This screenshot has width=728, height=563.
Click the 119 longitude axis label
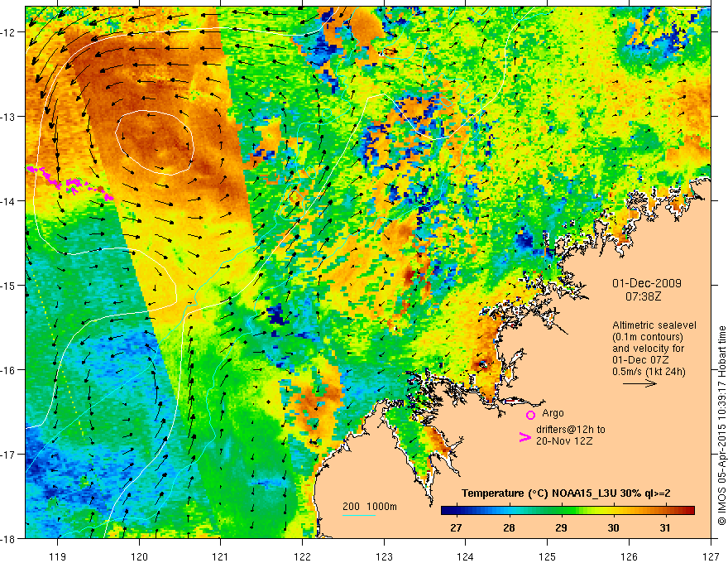click(58, 556)
